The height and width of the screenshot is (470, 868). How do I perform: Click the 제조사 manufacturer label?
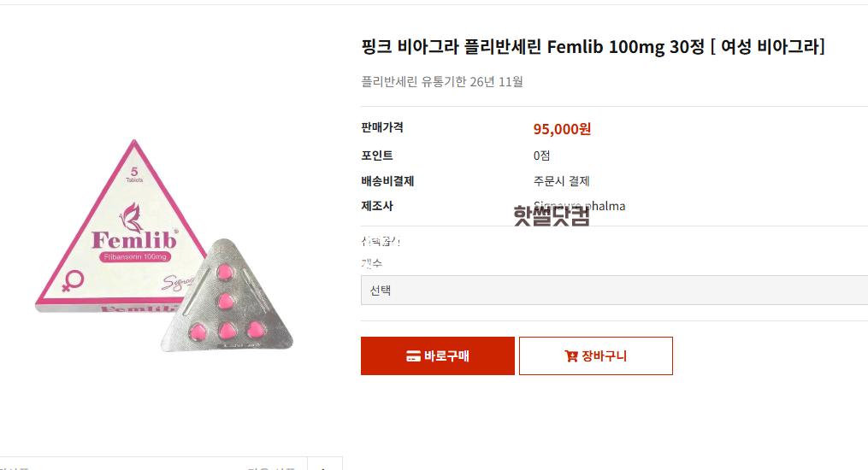[377, 206]
